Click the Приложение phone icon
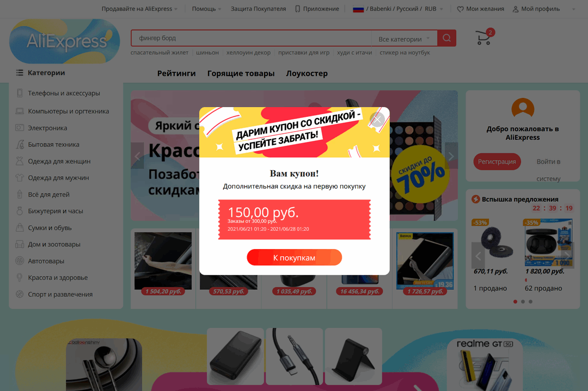588x391 pixels. coord(297,9)
